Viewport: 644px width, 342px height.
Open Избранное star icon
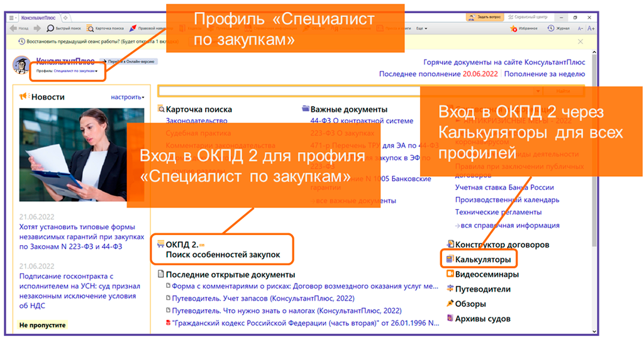(x=514, y=28)
